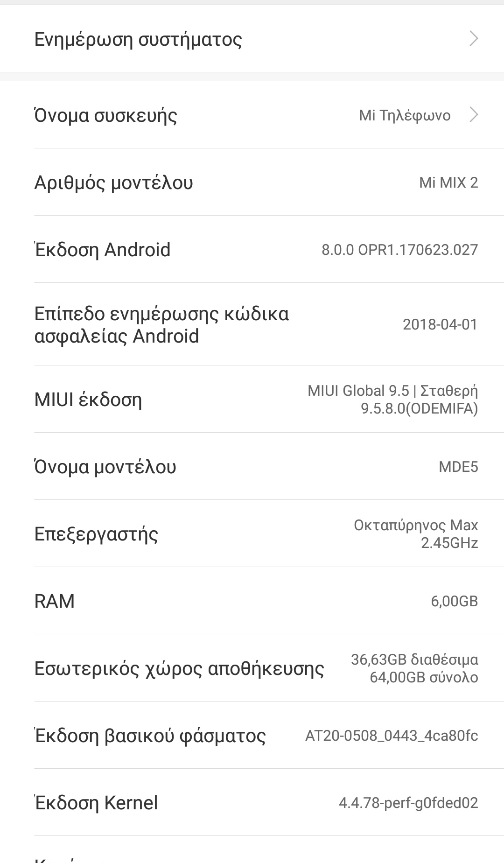504x863 pixels.
Task: Open the Ενημέρωση συστήματος entry
Action: [x=138, y=39]
